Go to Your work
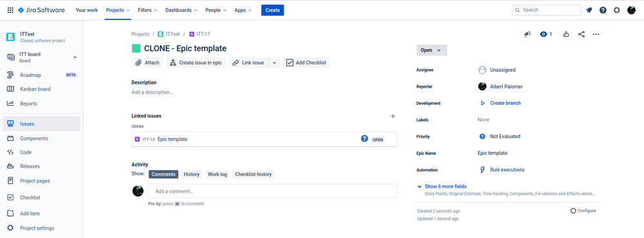Viewport: 644px width, 238px height. [86, 10]
